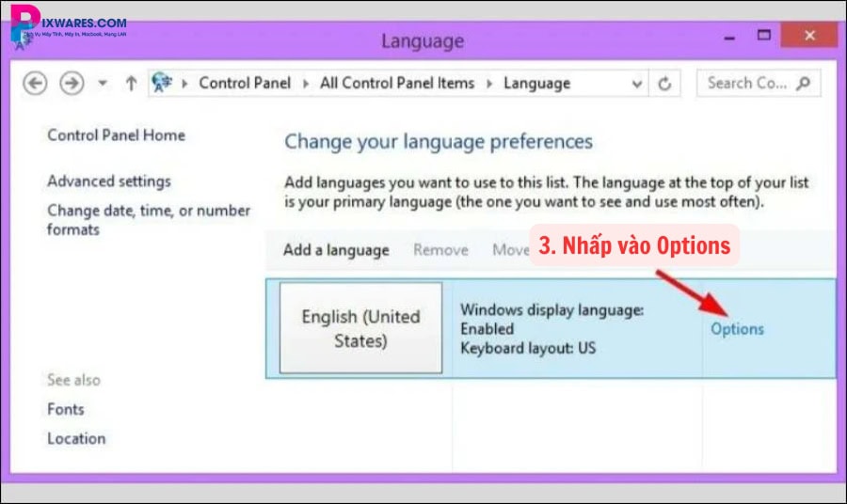This screenshot has width=847, height=504.
Task: Refresh the Language page
Action: click(x=665, y=84)
